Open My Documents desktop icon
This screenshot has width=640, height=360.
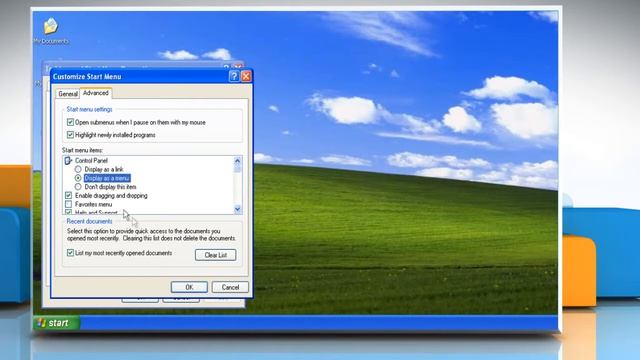point(51,30)
